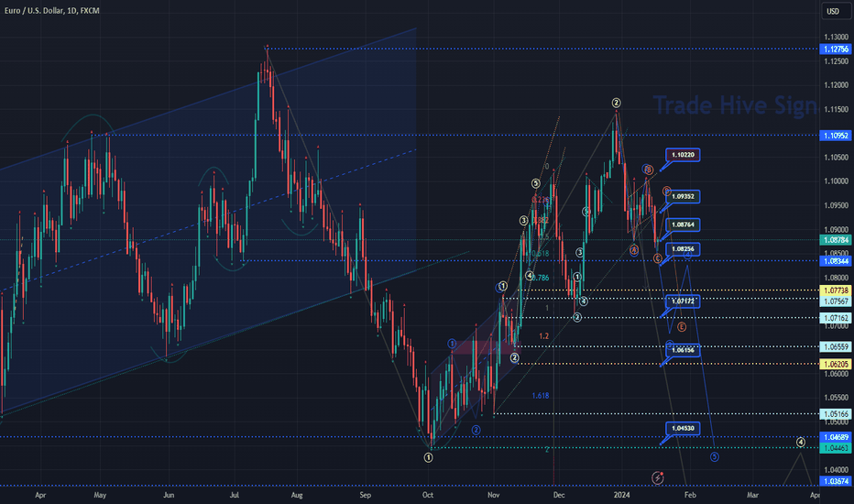The height and width of the screenshot is (504, 854).
Task: Select the 1.07567 price axis label
Action: click(x=836, y=301)
